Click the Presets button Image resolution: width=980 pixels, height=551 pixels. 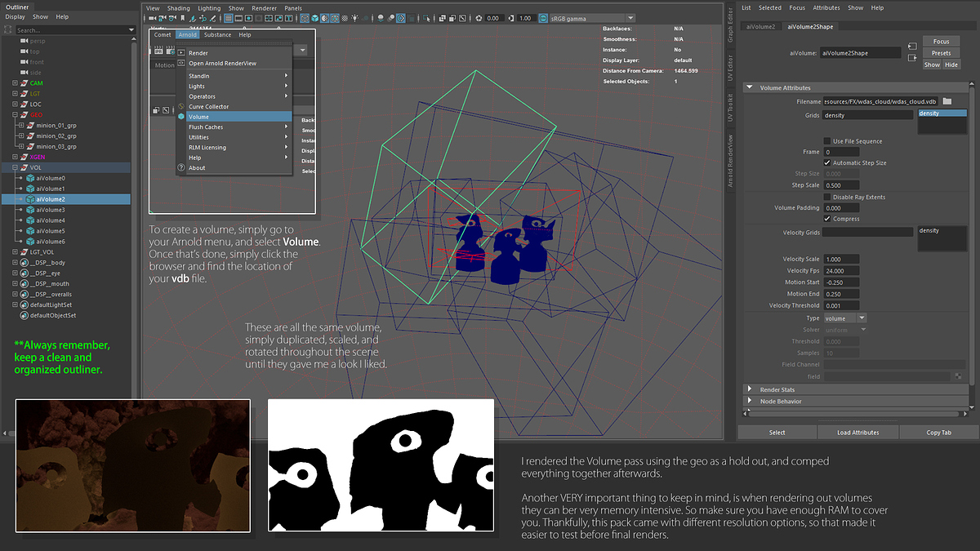pyautogui.click(x=941, y=53)
